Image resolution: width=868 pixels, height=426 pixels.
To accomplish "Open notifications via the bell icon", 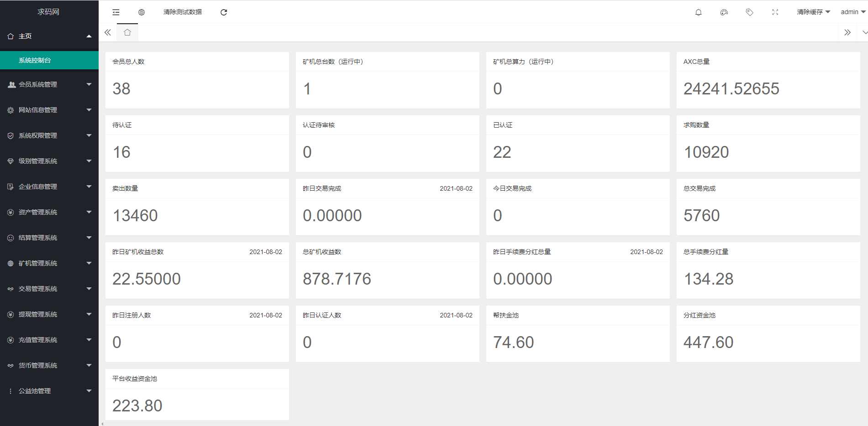I will tap(698, 12).
